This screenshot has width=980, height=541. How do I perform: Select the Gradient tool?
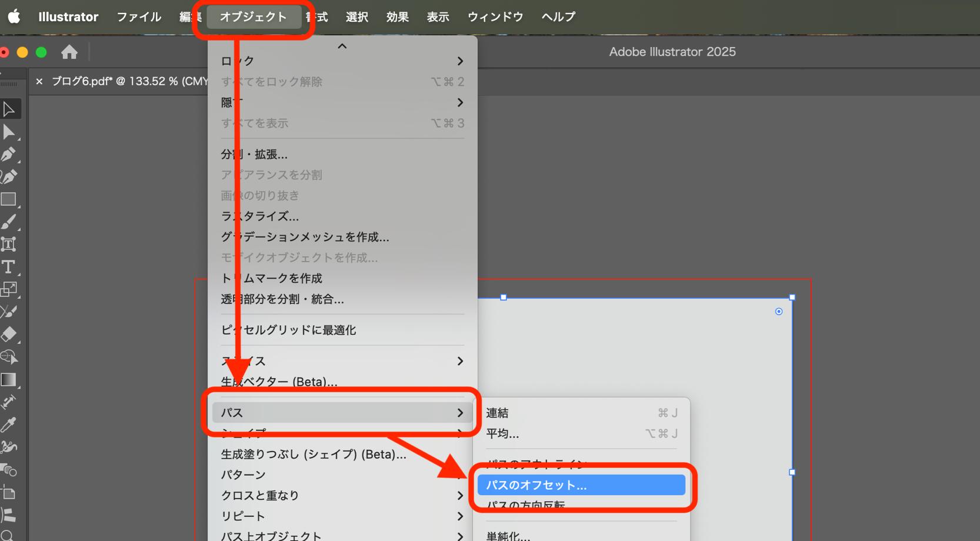point(9,379)
